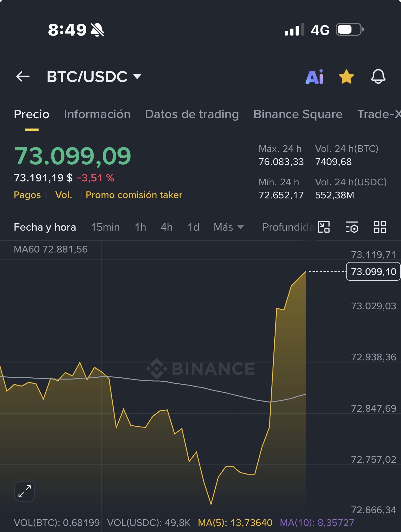Switch to the 4h interval
Screen dimensions: 401x532
[167, 227]
